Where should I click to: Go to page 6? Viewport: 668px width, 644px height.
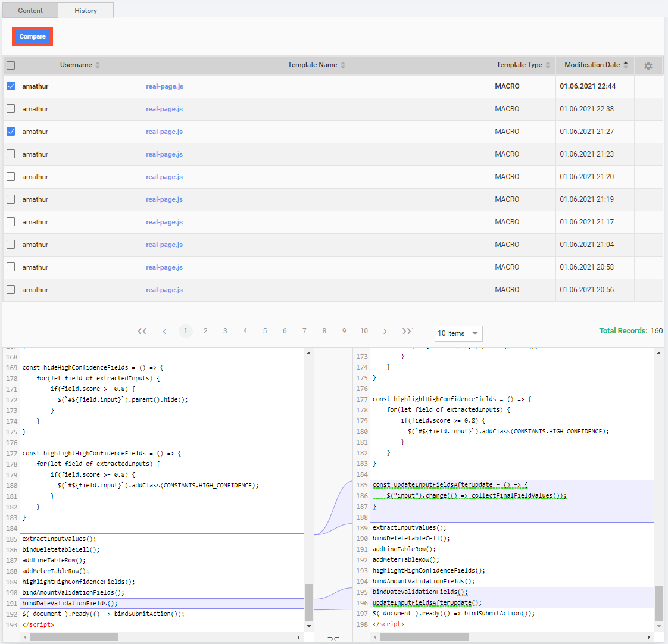coord(285,331)
